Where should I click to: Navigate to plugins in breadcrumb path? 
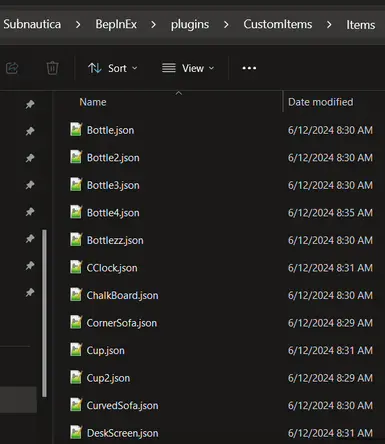pyautogui.click(x=190, y=25)
